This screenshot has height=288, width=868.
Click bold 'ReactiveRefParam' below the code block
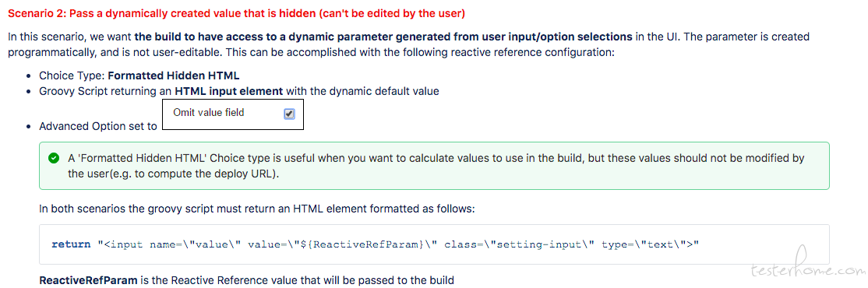tap(88, 280)
